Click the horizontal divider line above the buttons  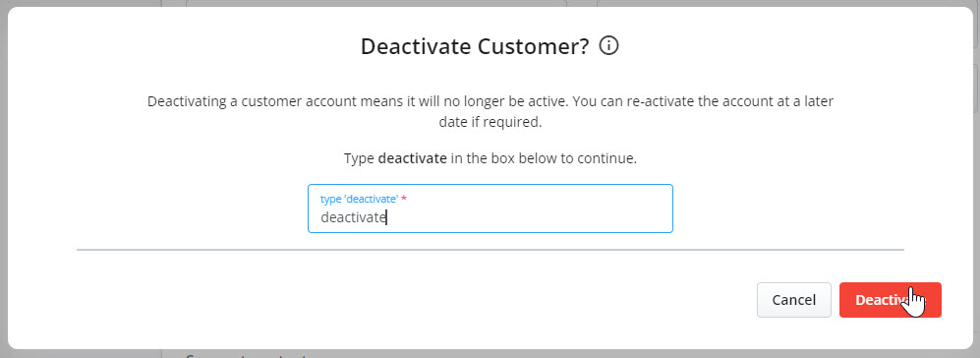click(490, 250)
